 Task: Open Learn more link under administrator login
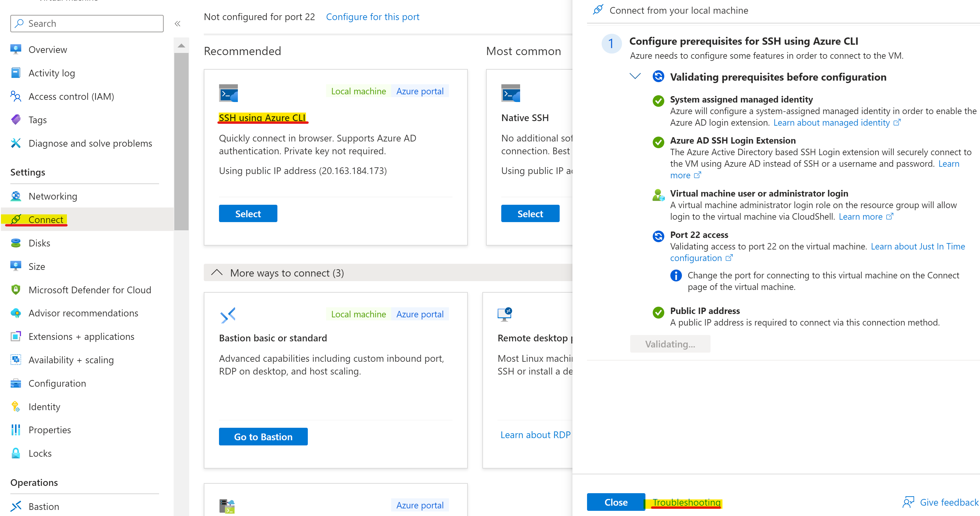[866, 217]
